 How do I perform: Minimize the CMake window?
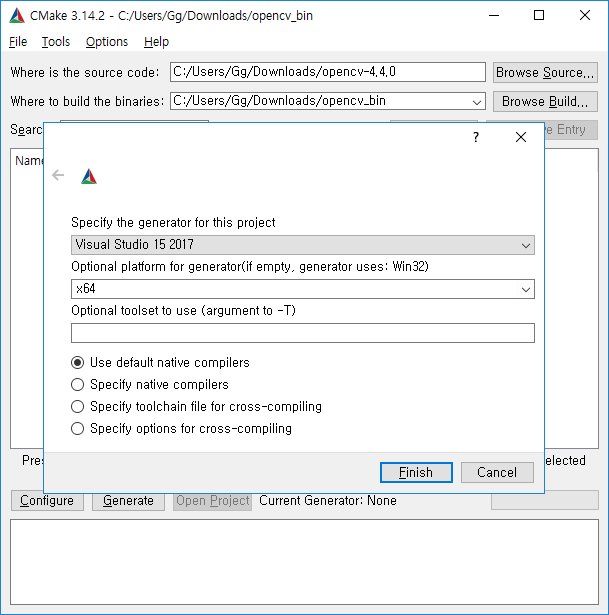pyautogui.click(x=494, y=16)
